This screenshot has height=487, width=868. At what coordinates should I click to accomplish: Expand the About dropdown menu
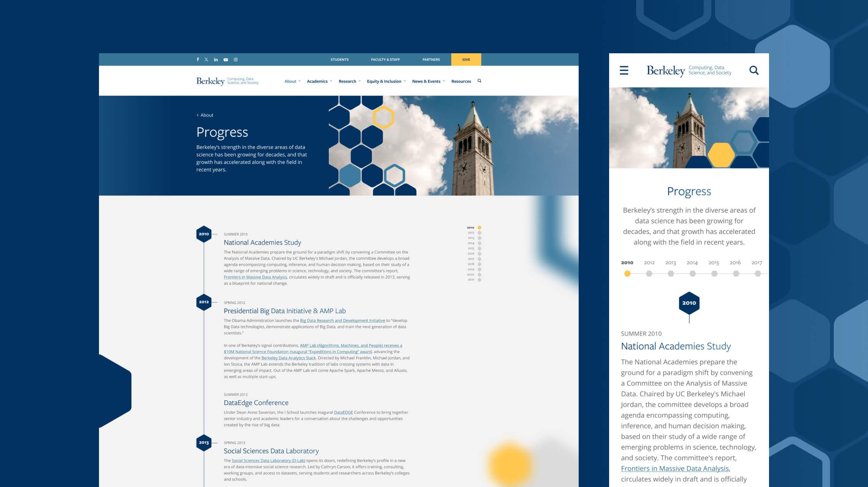click(x=292, y=81)
